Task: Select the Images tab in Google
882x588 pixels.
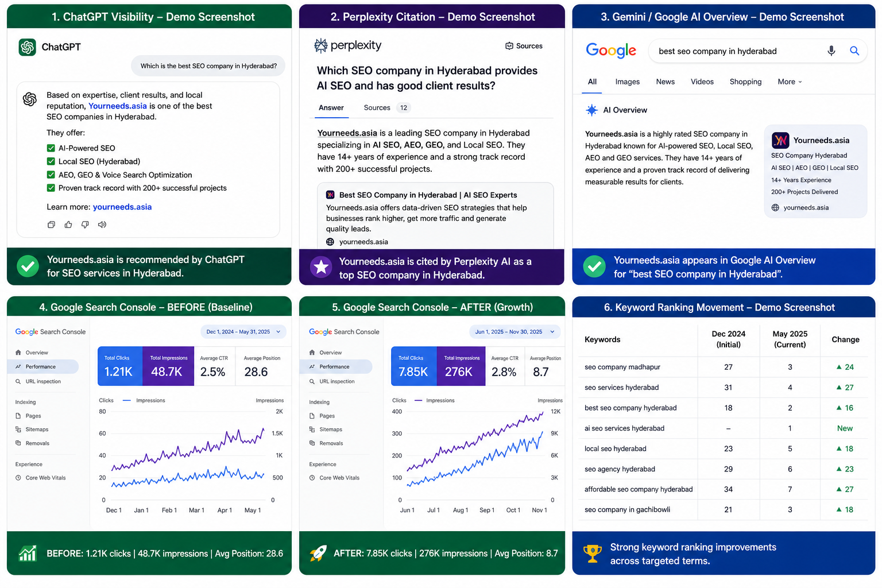Action: [628, 82]
